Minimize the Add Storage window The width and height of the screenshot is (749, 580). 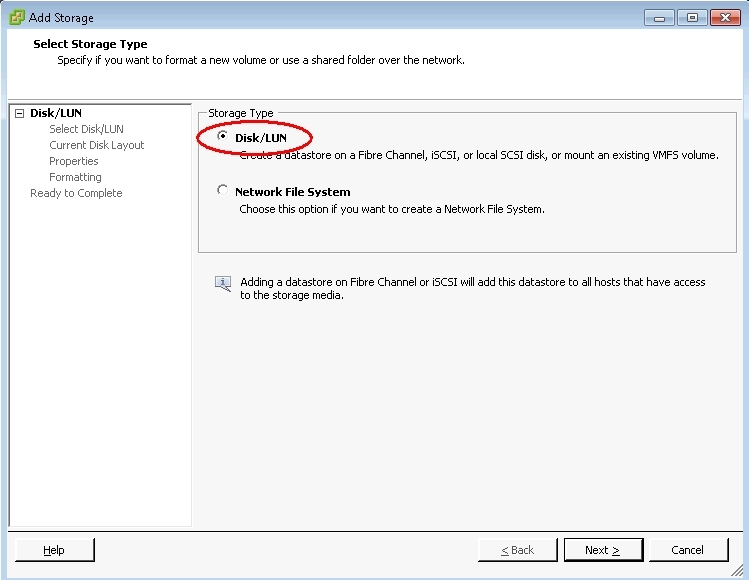click(659, 18)
